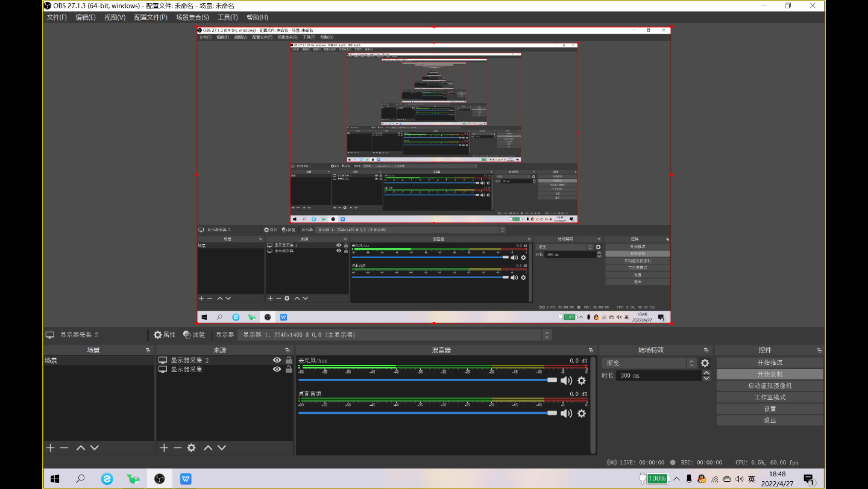Open 设置 settings from the controls panel
This screenshot has height=489, width=868.
770,409
